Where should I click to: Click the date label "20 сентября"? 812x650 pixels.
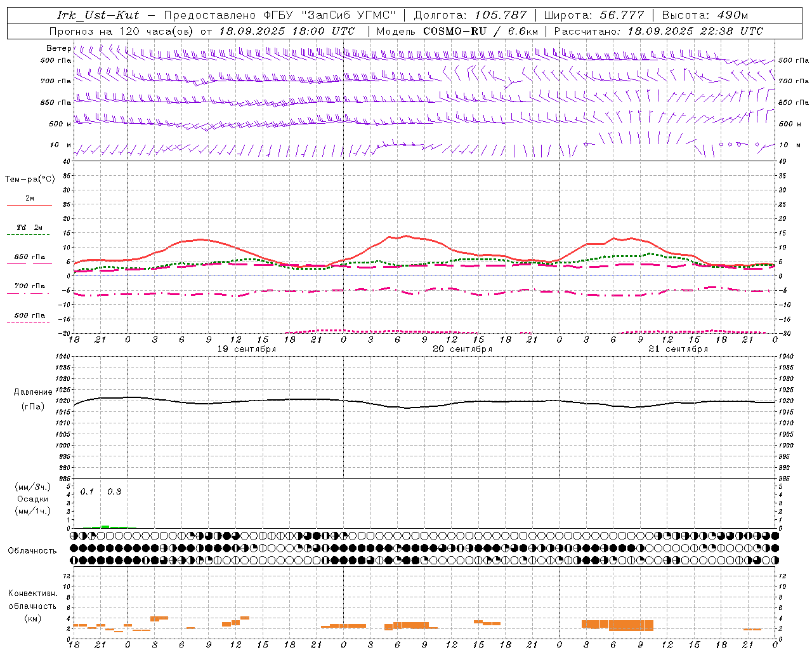pos(462,349)
